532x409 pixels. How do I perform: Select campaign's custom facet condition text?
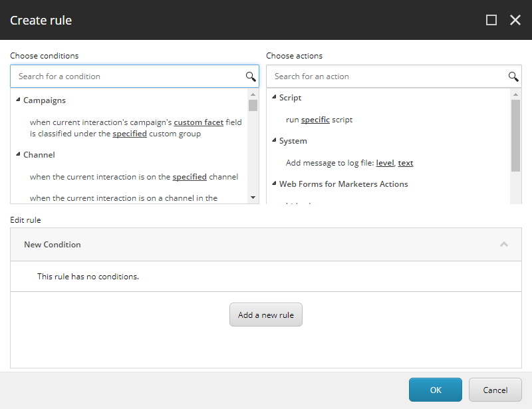point(136,128)
